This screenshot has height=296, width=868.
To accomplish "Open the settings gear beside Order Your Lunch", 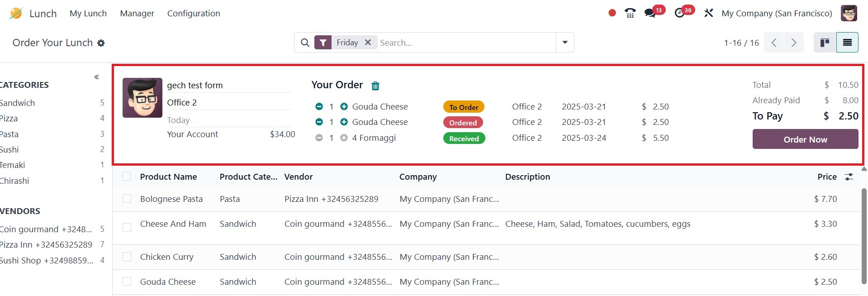I will click(101, 43).
